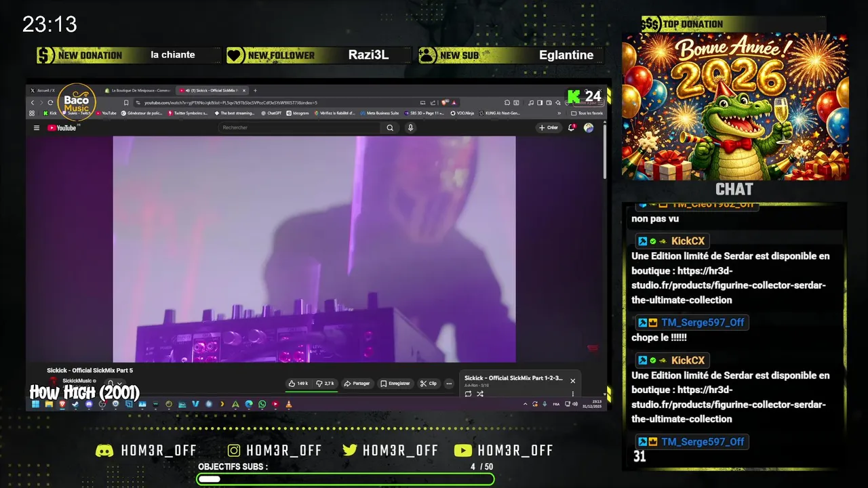Open Discord from the taskbar
Screen dimensions: 868x488
coord(88,404)
